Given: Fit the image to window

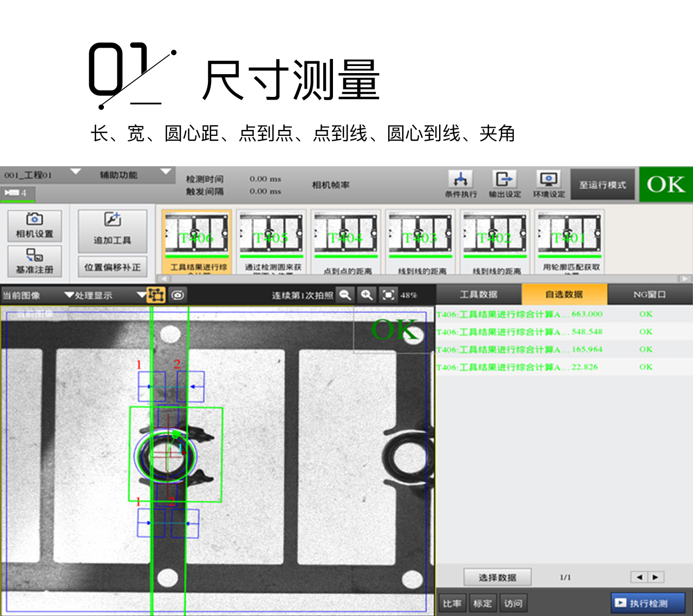Looking at the screenshot, I should pyautogui.click(x=388, y=295).
